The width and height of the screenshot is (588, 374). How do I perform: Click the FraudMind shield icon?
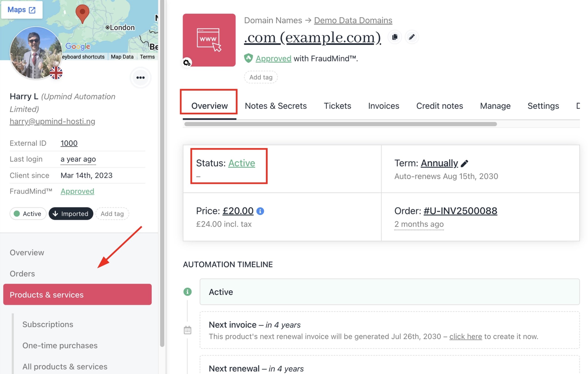248,58
